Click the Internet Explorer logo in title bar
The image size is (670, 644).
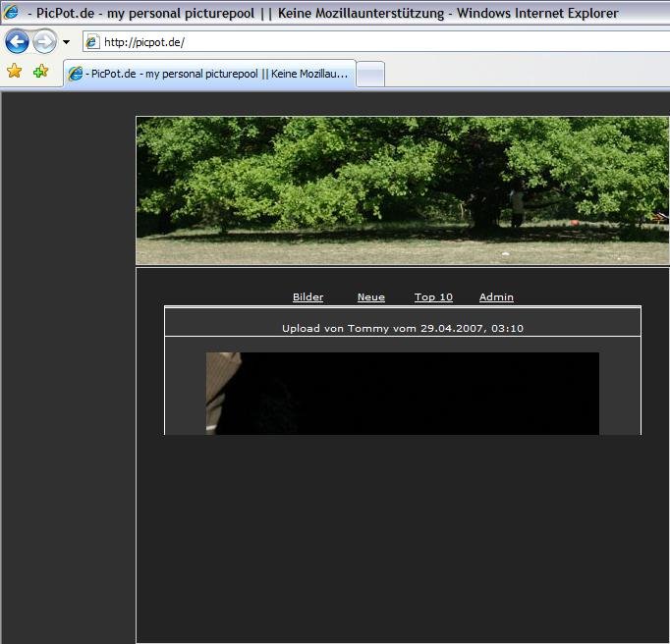click(x=11, y=13)
